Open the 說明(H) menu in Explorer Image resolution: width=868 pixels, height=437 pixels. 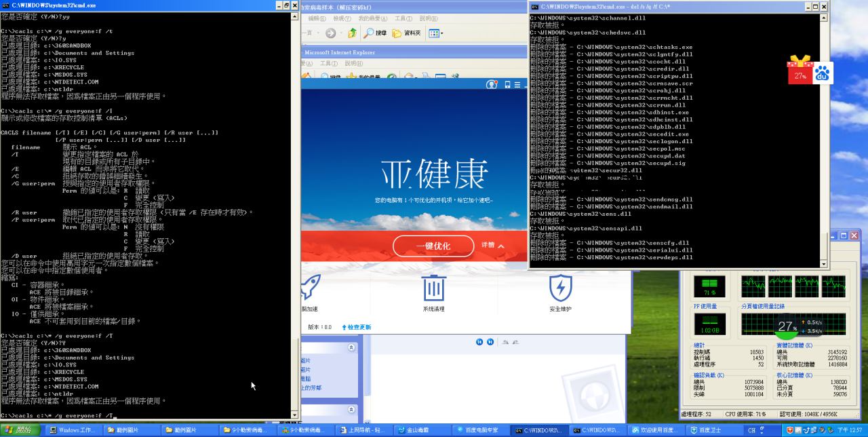tap(428, 18)
